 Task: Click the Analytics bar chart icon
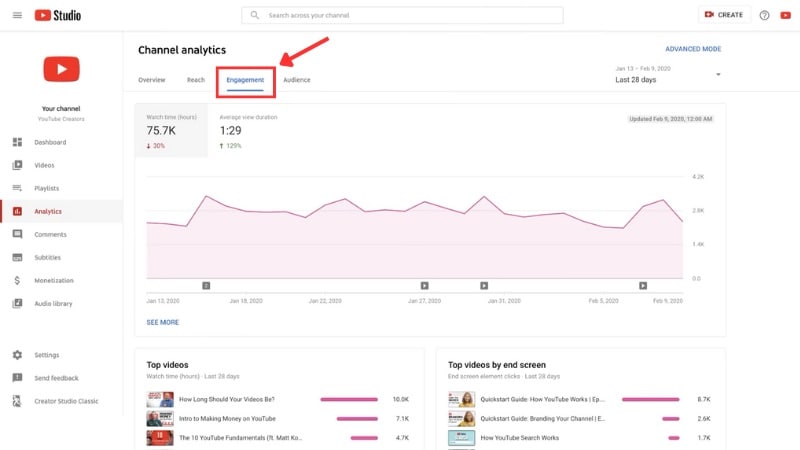point(17,211)
